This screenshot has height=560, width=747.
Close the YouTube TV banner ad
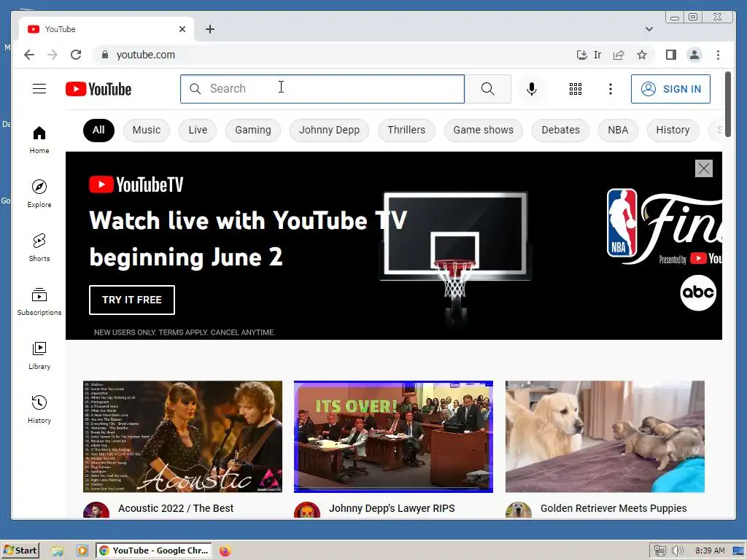click(704, 168)
